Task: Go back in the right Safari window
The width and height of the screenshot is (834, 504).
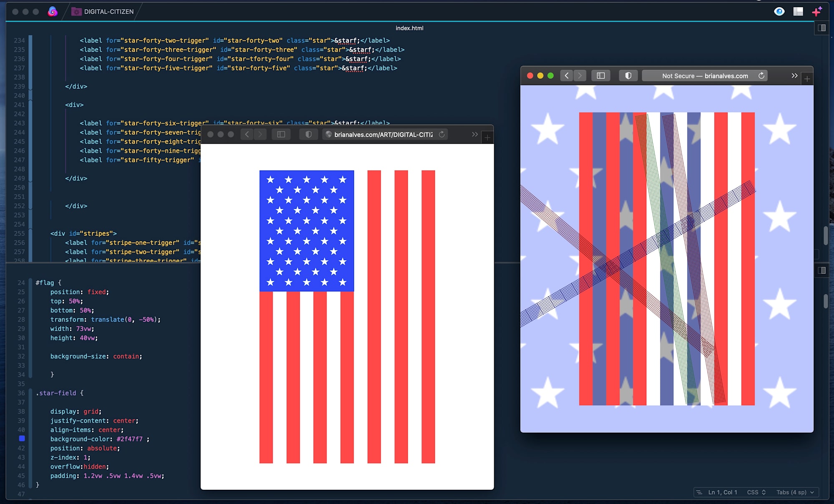Action: point(566,75)
